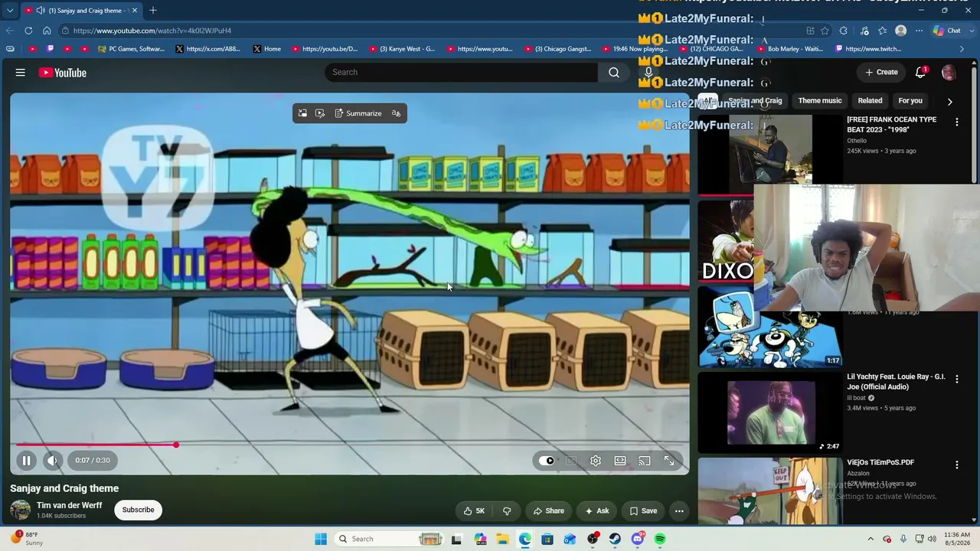Click the YouTube search magnifier button
Image resolution: width=980 pixels, height=551 pixels.
[x=614, y=72]
